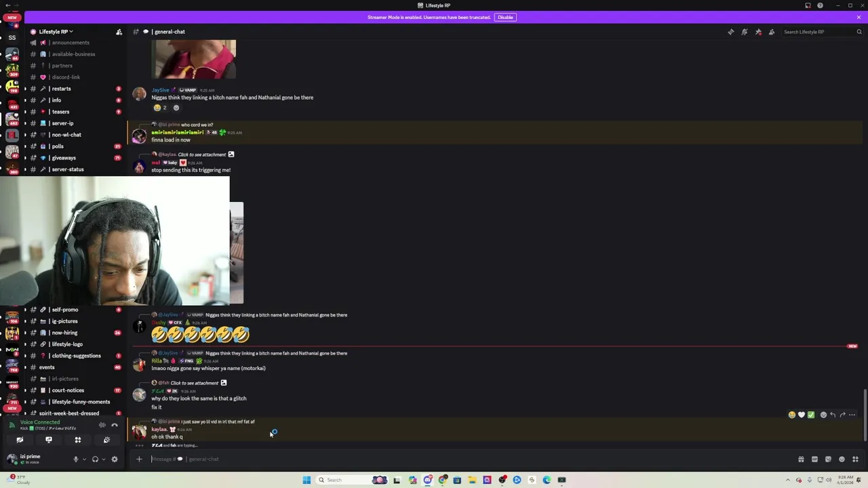Expand the restarts channel threads arrow

point(26,89)
